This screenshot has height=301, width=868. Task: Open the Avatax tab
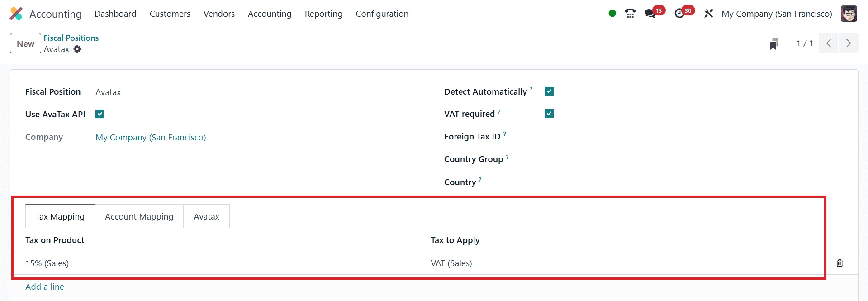click(206, 216)
